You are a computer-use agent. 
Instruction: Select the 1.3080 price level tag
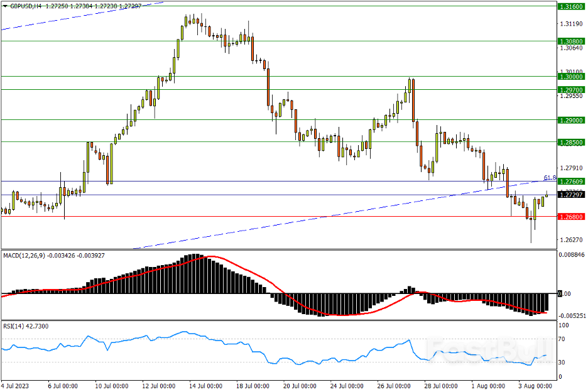pos(571,41)
